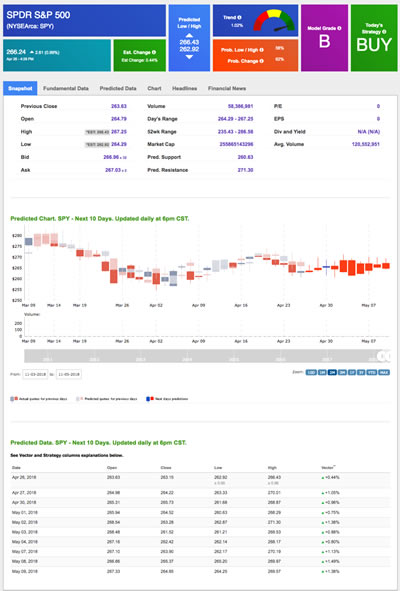This screenshot has width=400, height=591.
Task: Click the Open column header
Action: point(112,468)
